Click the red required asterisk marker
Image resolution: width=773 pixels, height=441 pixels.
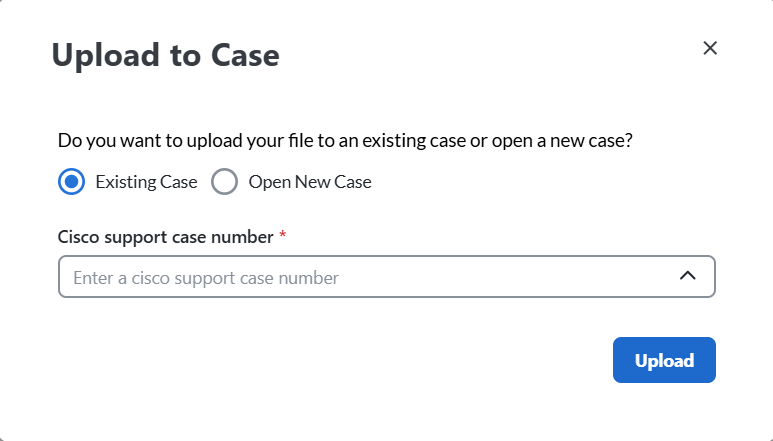coord(283,237)
